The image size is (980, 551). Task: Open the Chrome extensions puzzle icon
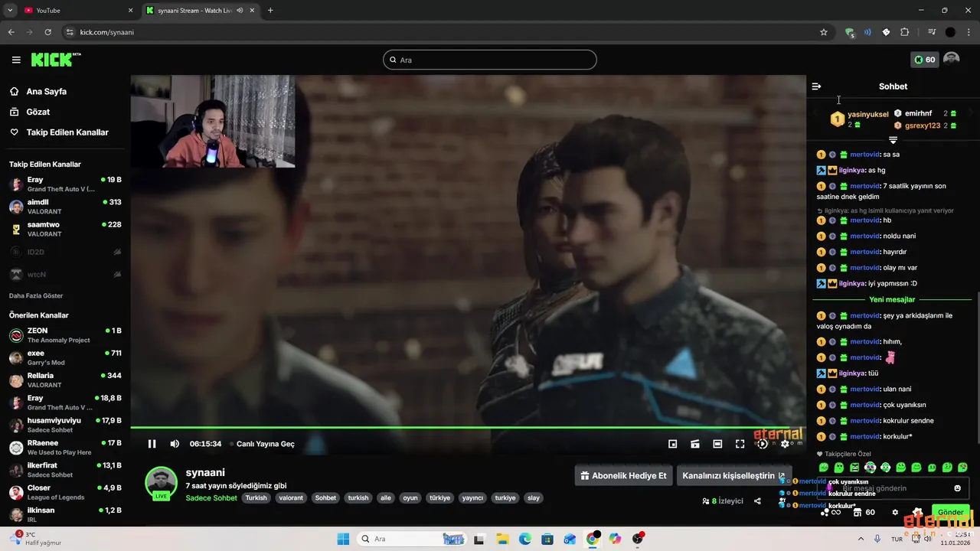point(904,32)
